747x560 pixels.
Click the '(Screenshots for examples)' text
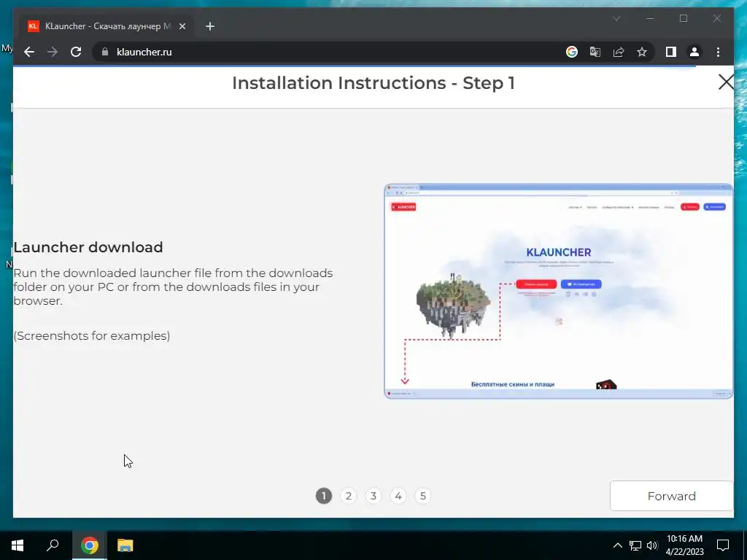coord(91,335)
